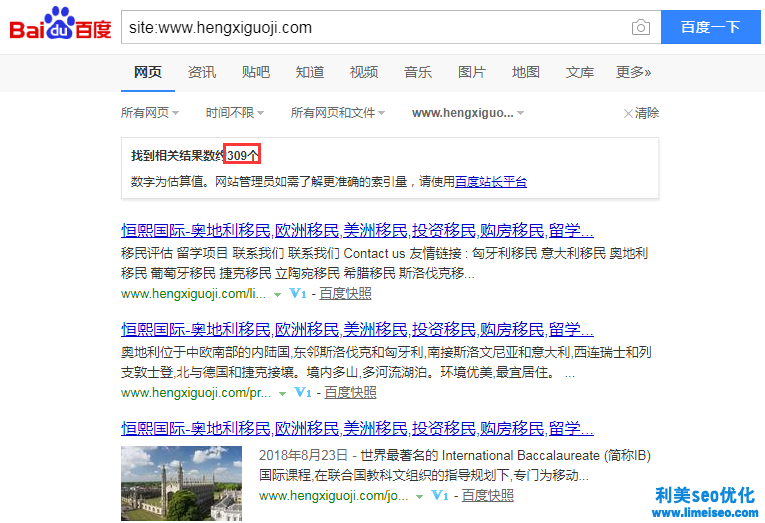Open camera image search icon
The image size is (765, 523).
641,27
